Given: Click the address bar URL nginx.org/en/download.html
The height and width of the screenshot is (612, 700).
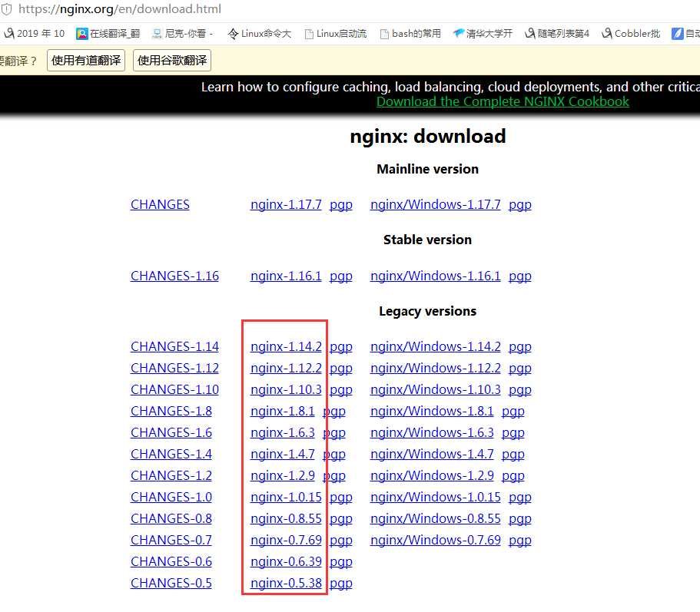Looking at the screenshot, I should (x=120, y=9).
